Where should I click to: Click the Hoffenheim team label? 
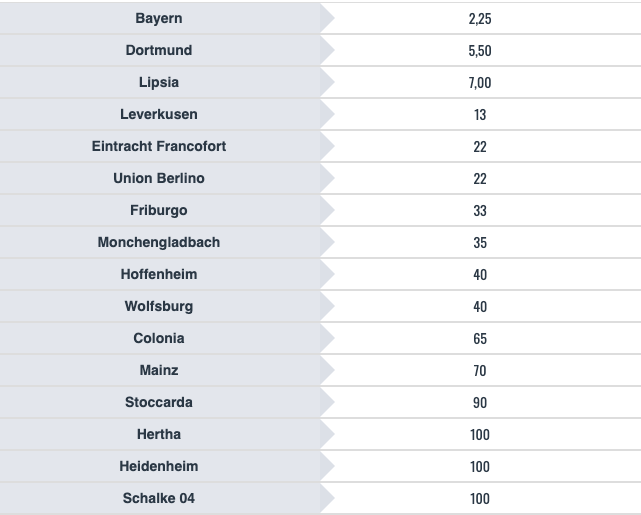click(159, 275)
